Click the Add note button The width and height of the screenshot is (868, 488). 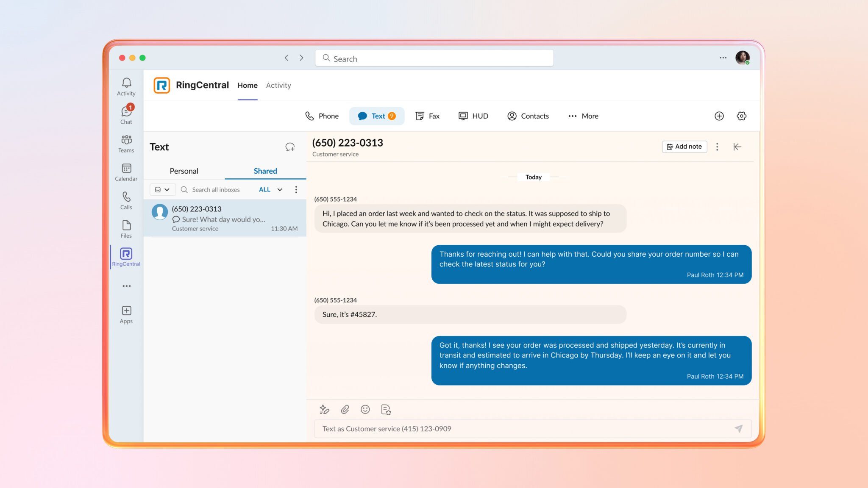[x=684, y=147]
